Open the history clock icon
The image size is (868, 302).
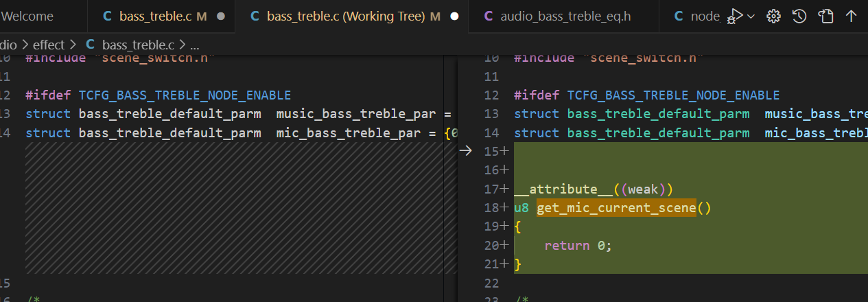coord(799,16)
